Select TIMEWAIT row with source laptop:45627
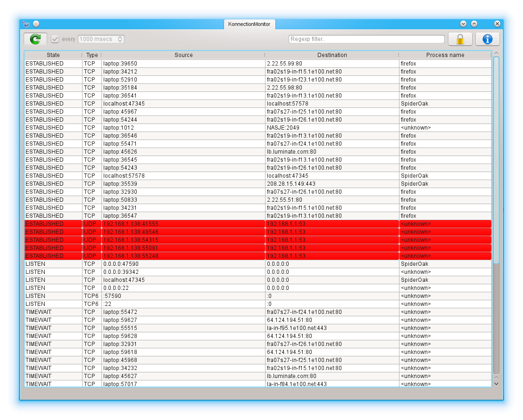 258,376
